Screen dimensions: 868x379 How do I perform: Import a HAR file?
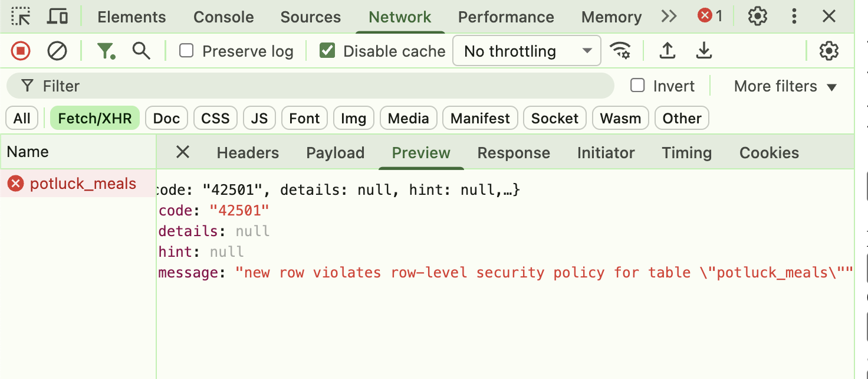(x=667, y=51)
